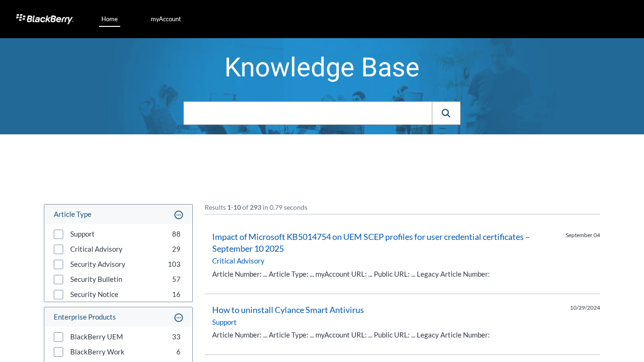Click the Support count 88
The height and width of the screenshot is (362, 644).
[176, 234]
